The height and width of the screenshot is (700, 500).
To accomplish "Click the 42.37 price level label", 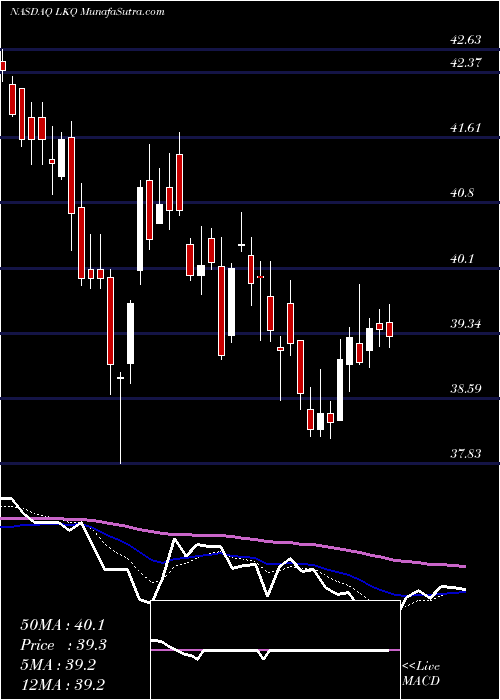I will point(466,63).
